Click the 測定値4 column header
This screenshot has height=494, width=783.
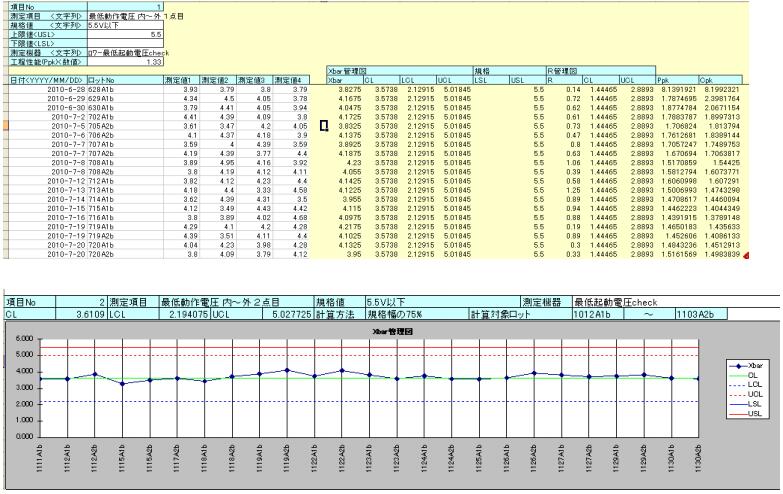(x=292, y=78)
